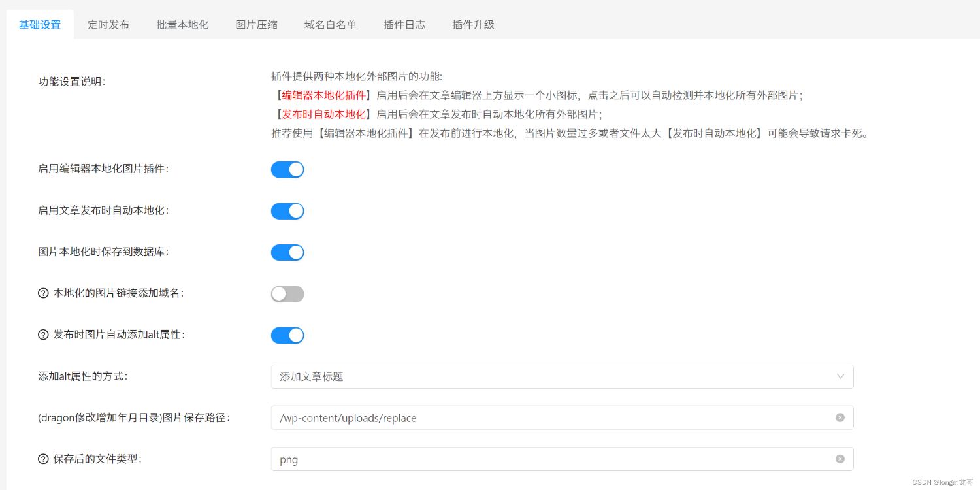Disable the 启用编辑器本地化图片插件 toggle
The height and width of the screenshot is (490, 980).
click(x=287, y=169)
